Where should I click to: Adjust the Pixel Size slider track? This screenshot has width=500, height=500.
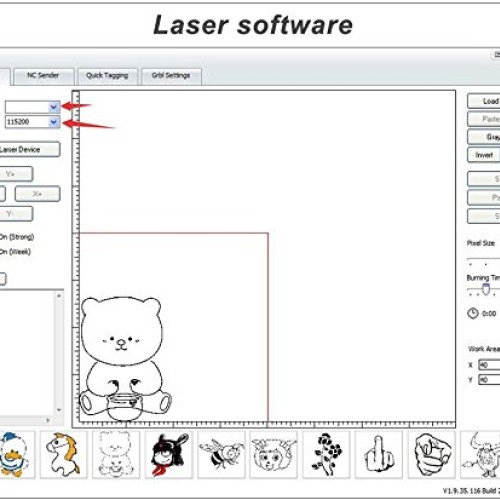click(483, 259)
